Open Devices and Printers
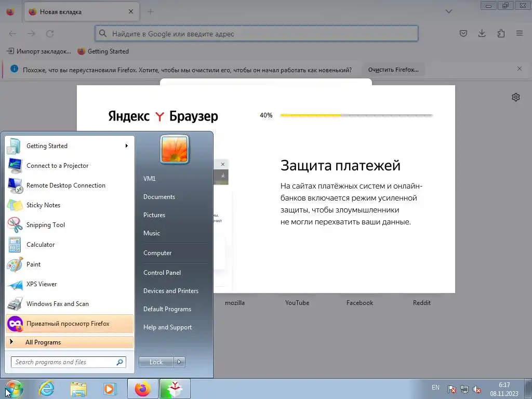This screenshot has height=399, width=532. pyautogui.click(x=170, y=291)
